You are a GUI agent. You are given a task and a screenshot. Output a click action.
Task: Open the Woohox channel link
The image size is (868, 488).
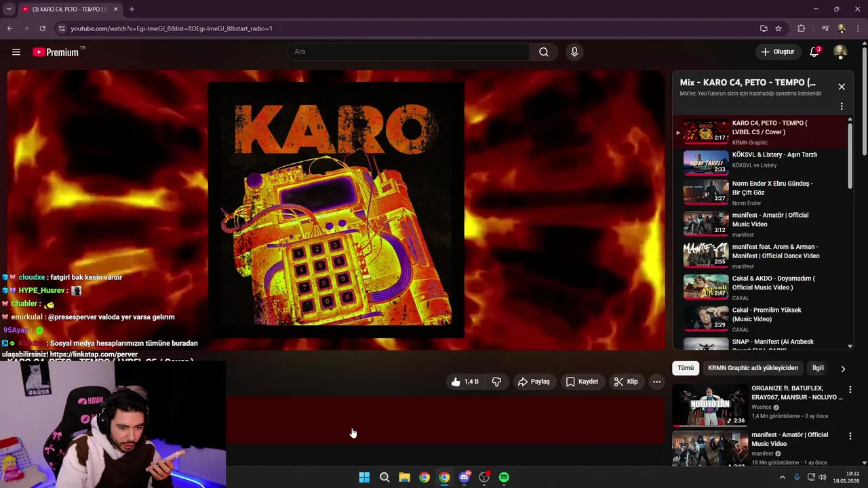(x=762, y=407)
